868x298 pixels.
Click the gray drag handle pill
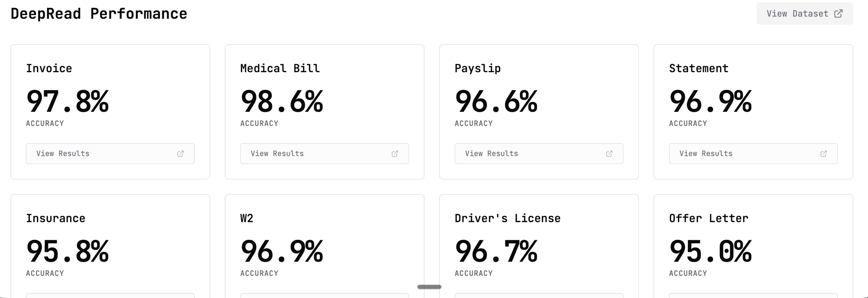(429, 287)
